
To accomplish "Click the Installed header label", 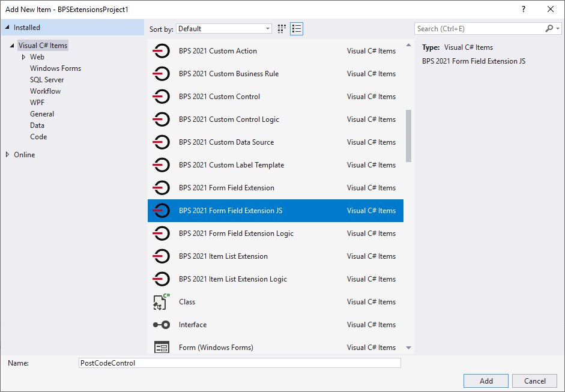I will [x=26, y=28].
